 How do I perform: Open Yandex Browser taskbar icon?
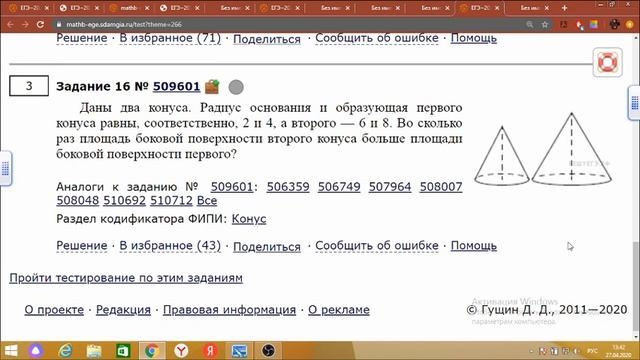[181, 351]
